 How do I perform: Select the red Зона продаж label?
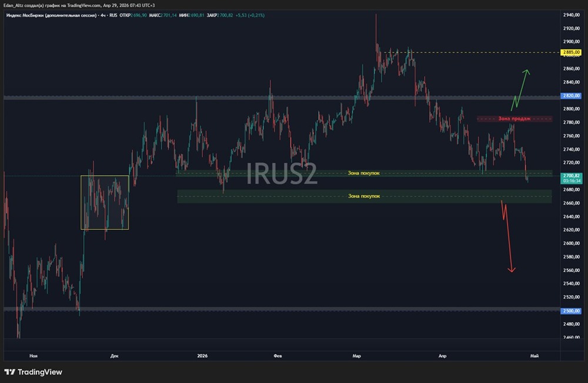514,119
